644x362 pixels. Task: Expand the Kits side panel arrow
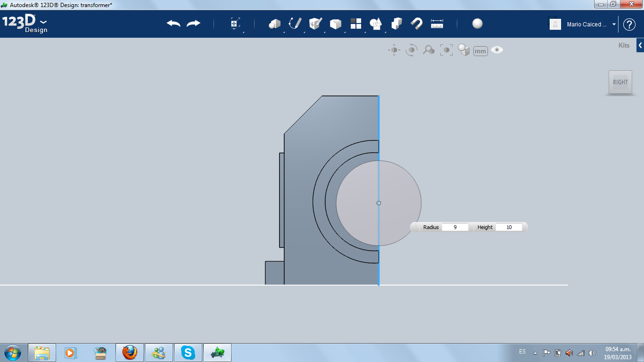(640, 45)
